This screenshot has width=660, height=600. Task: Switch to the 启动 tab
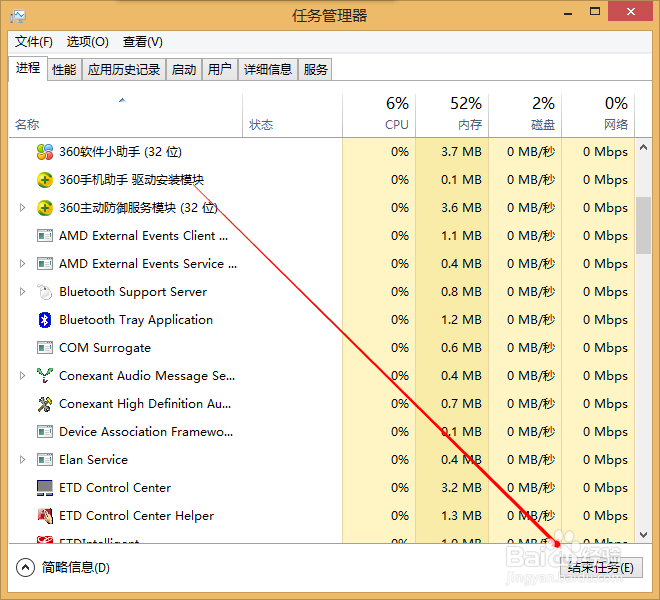[x=184, y=69]
